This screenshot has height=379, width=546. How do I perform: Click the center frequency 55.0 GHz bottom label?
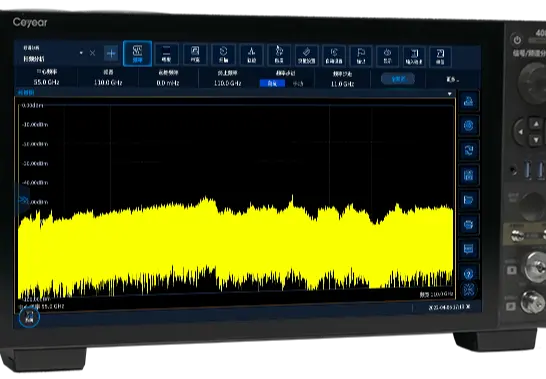pos(42,307)
